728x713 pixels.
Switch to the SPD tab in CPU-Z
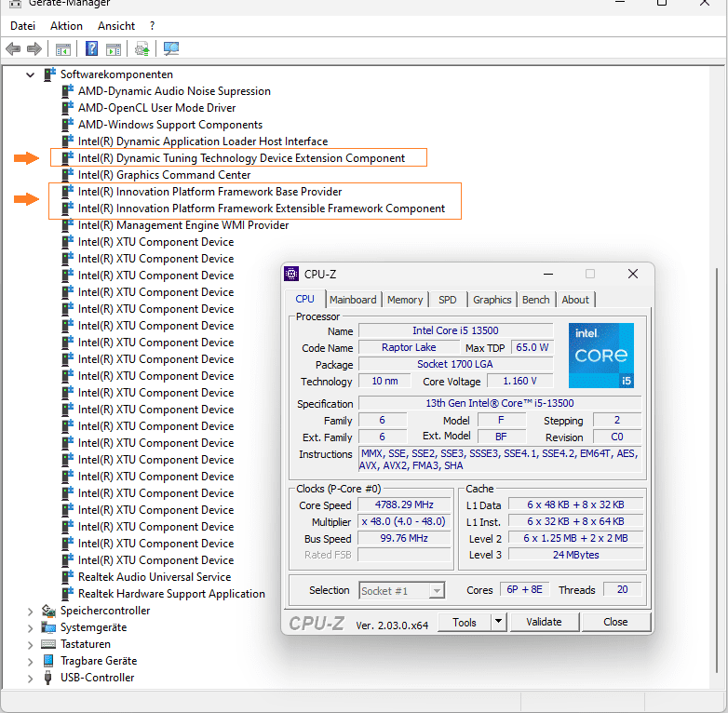coord(448,300)
